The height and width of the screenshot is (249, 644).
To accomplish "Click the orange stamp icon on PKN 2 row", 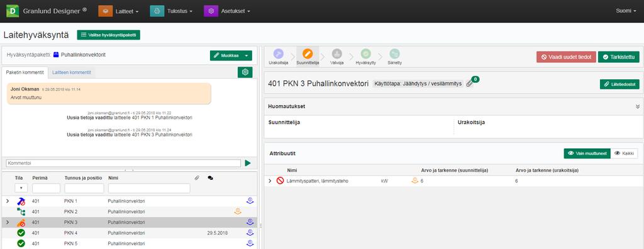I will 237,211.
